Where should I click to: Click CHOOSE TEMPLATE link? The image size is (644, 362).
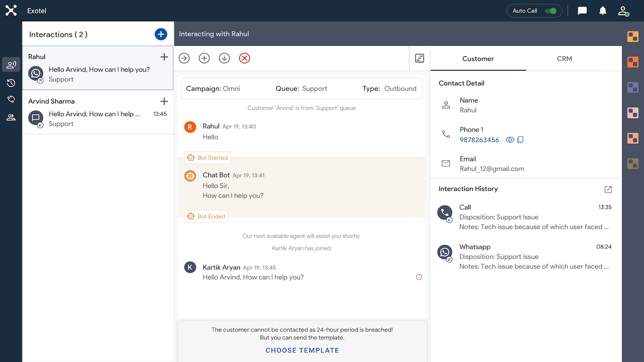click(302, 350)
